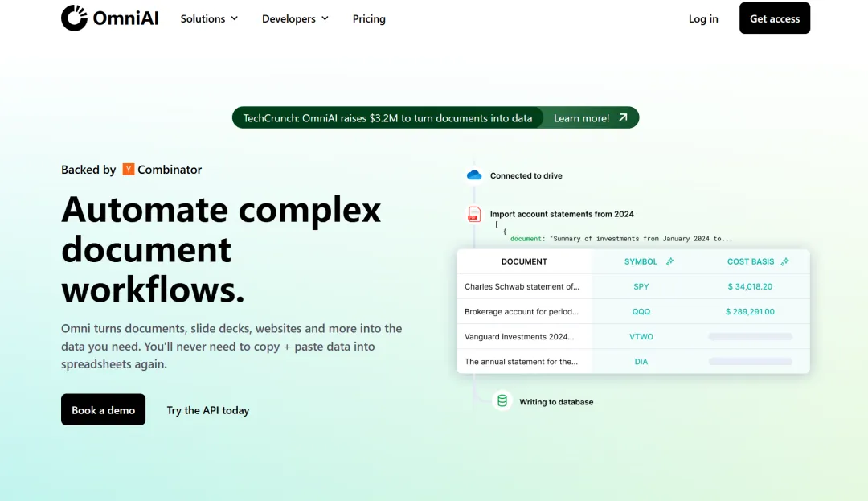Click Import account statements from 2024 text
This screenshot has width=868, height=501.
[x=562, y=214]
